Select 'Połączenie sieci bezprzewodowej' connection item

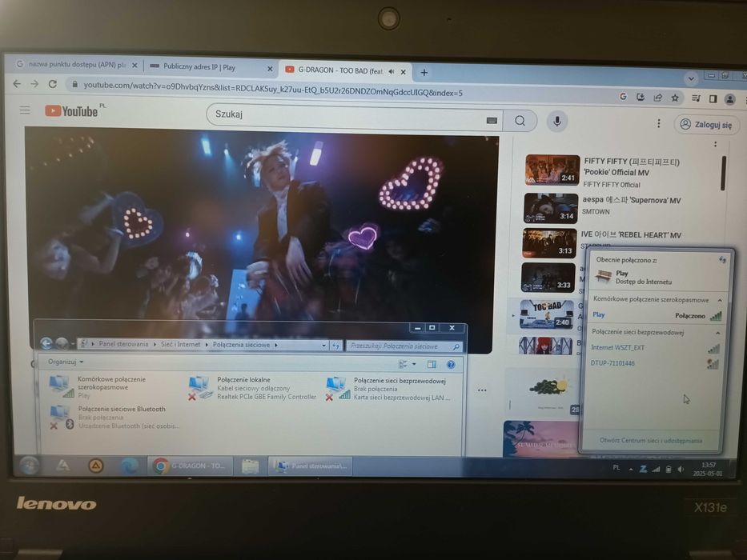388,389
